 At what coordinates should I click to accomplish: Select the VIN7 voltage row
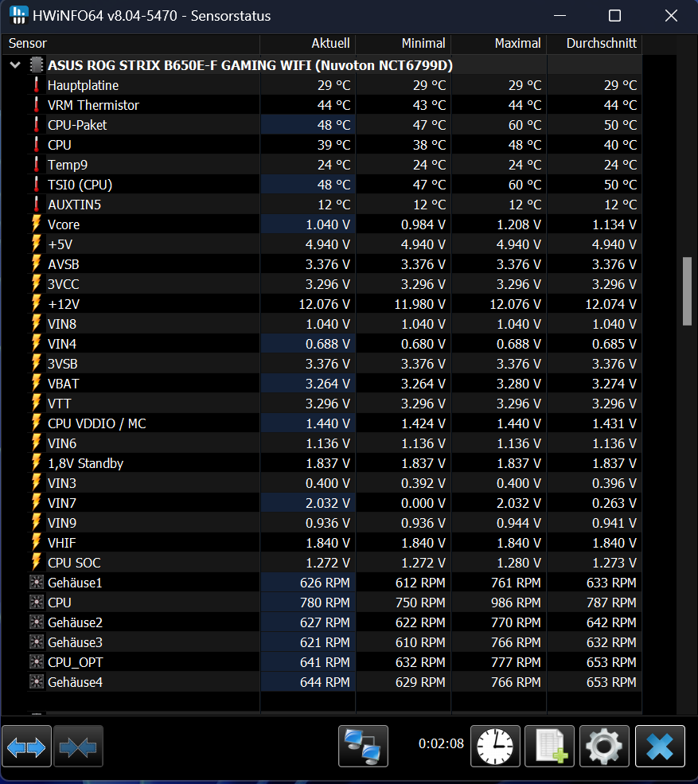point(334,503)
